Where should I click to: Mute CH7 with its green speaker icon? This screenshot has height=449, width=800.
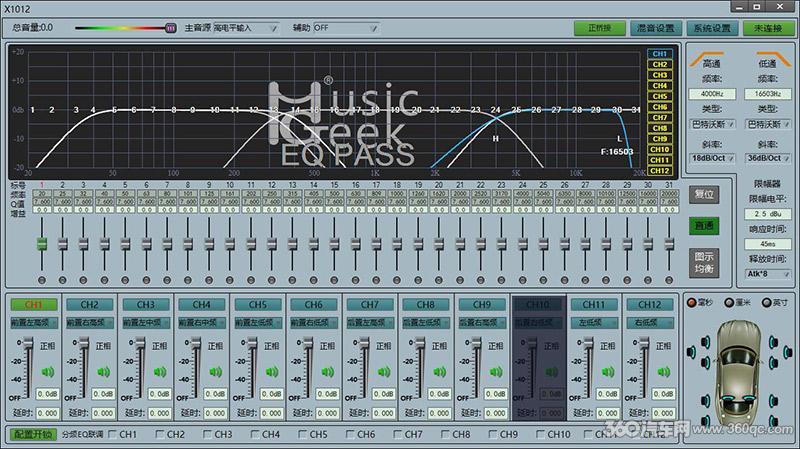(x=384, y=372)
